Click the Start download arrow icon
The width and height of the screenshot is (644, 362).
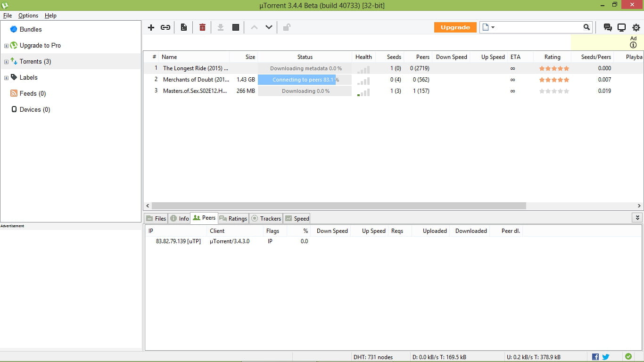[x=220, y=27]
